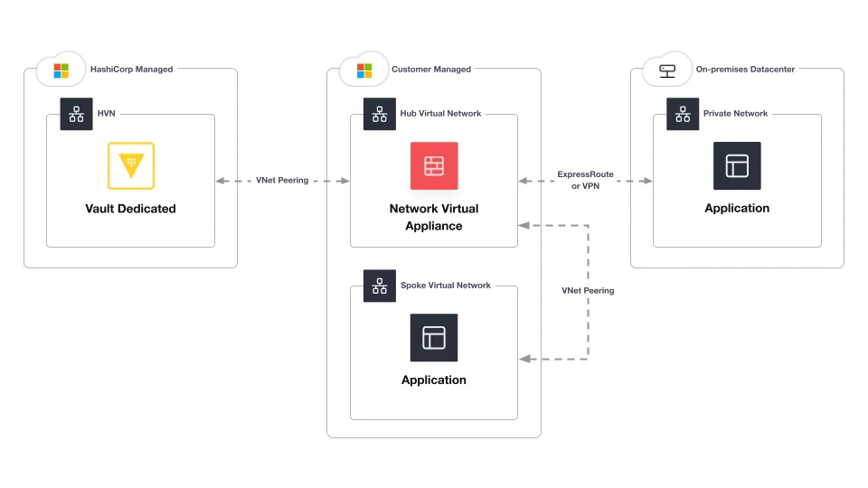Screen dimensions: 868x488
Task: Click the 'HashiCorp Managed' heading
Action: pyautogui.click(x=132, y=70)
